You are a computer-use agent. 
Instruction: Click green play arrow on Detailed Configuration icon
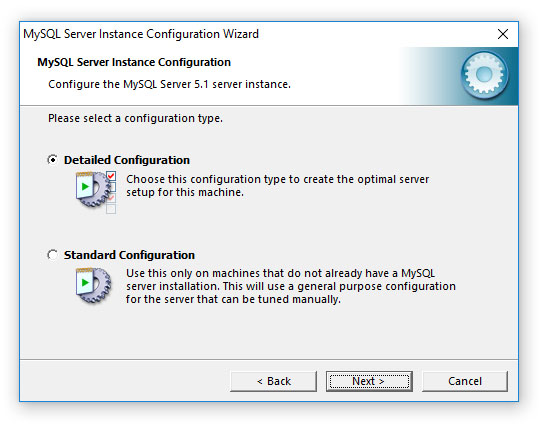click(x=85, y=187)
